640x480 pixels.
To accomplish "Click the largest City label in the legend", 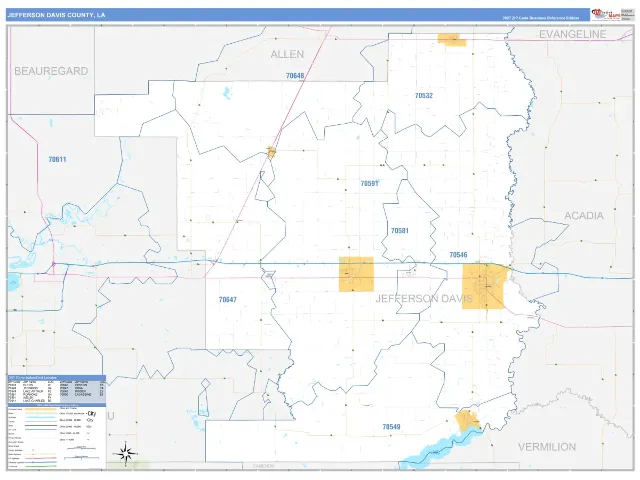I will coord(92,413).
